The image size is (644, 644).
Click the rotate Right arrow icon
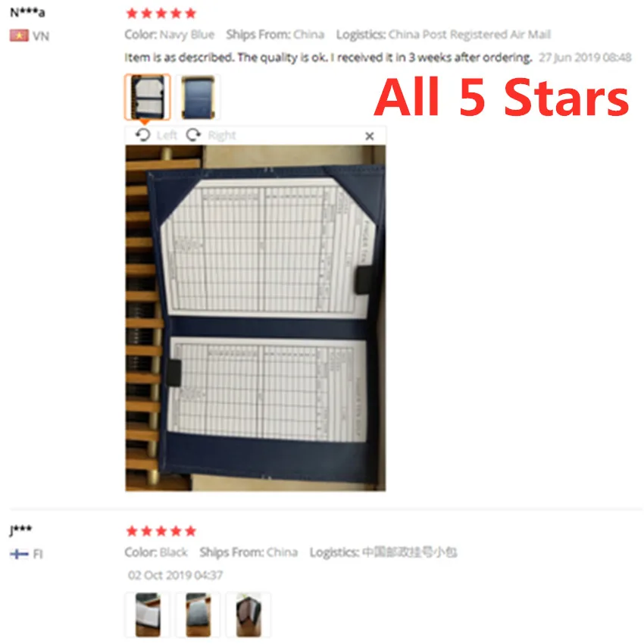coord(193,135)
